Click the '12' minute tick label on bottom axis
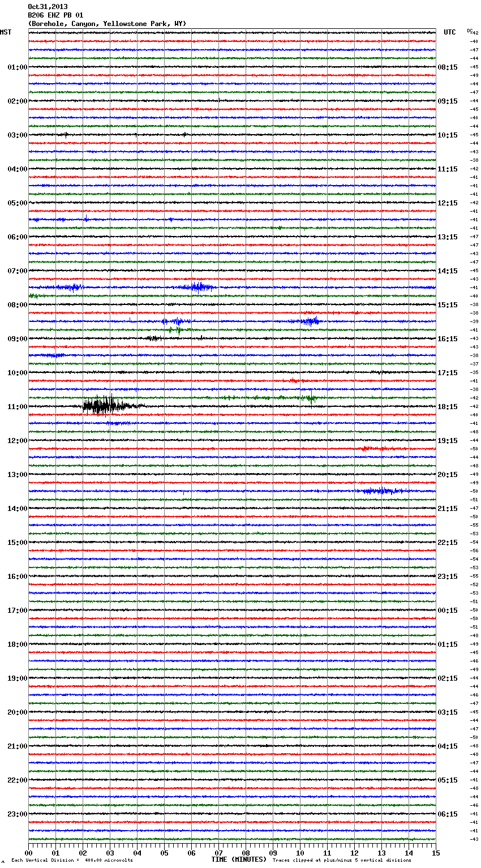 354,853
